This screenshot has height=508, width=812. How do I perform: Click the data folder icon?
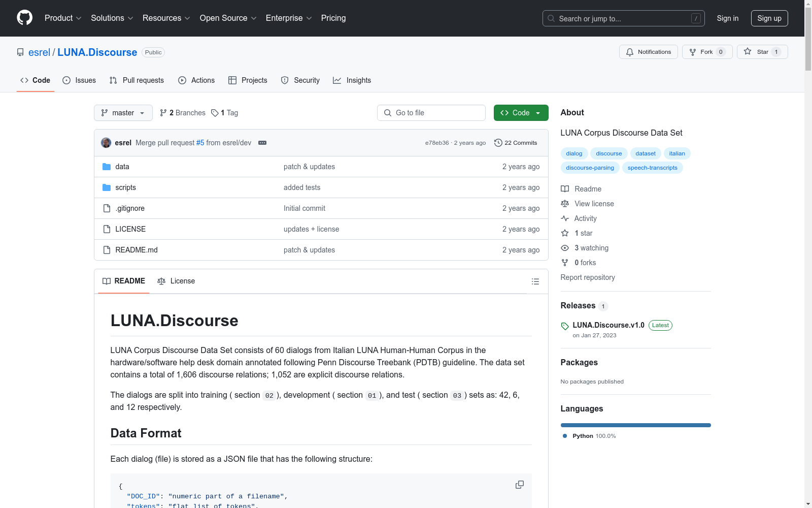(107, 167)
